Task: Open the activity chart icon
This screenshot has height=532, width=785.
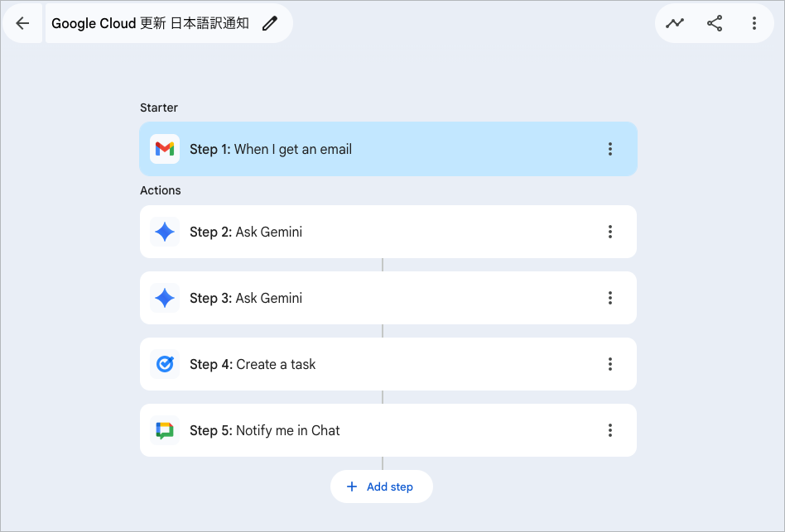Action: (675, 23)
